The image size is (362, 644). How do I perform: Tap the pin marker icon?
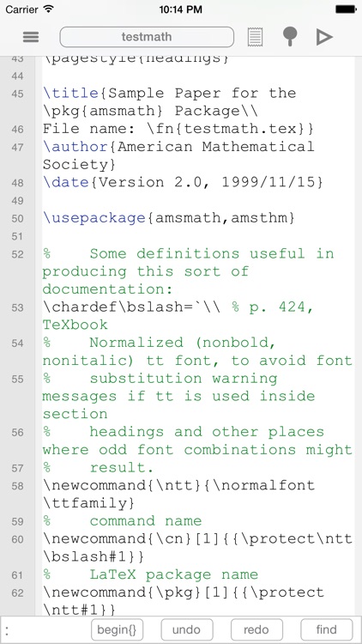290,37
